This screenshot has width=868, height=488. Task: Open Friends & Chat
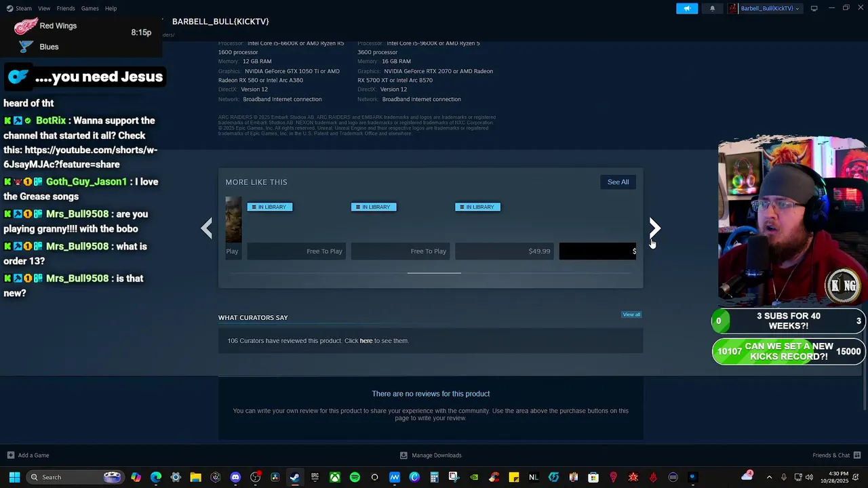pyautogui.click(x=837, y=455)
